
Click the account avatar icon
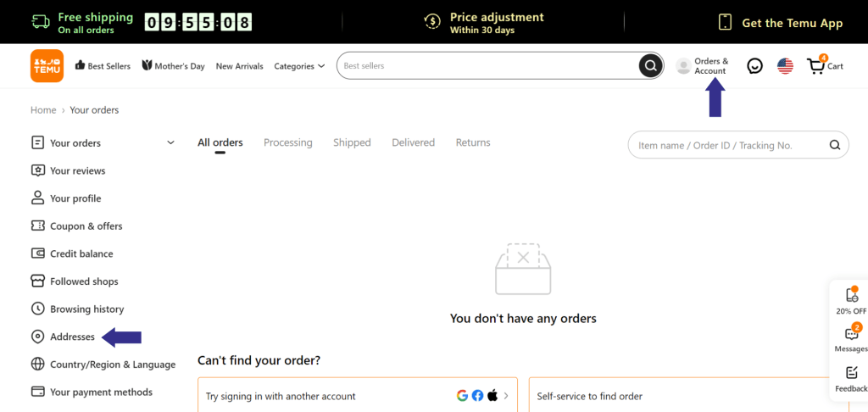(684, 66)
